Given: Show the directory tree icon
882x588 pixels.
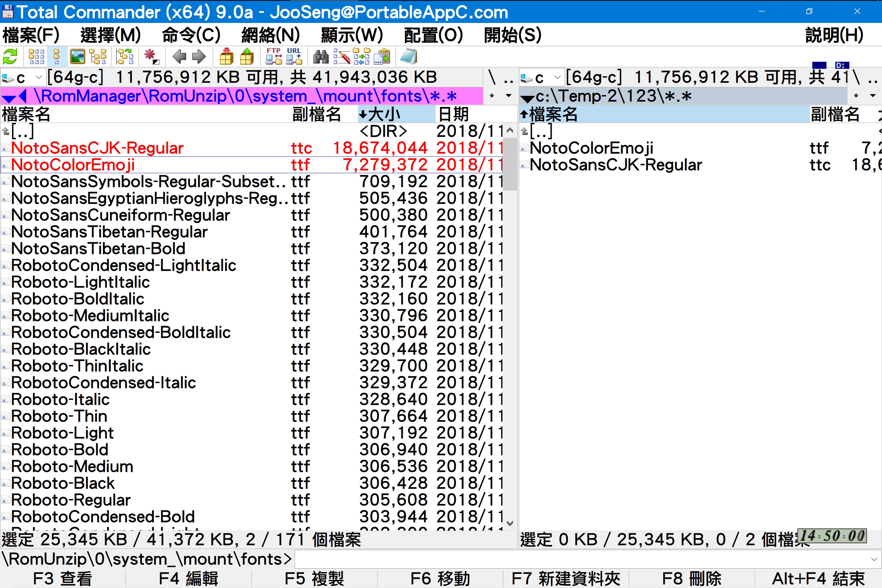Looking at the screenshot, I should click(98, 57).
